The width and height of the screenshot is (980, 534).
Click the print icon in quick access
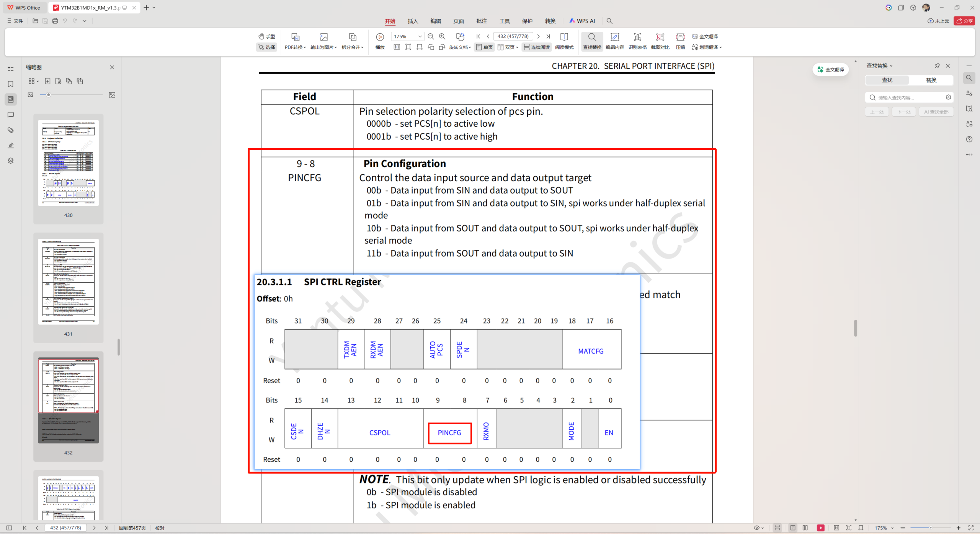pyautogui.click(x=55, y=21)
